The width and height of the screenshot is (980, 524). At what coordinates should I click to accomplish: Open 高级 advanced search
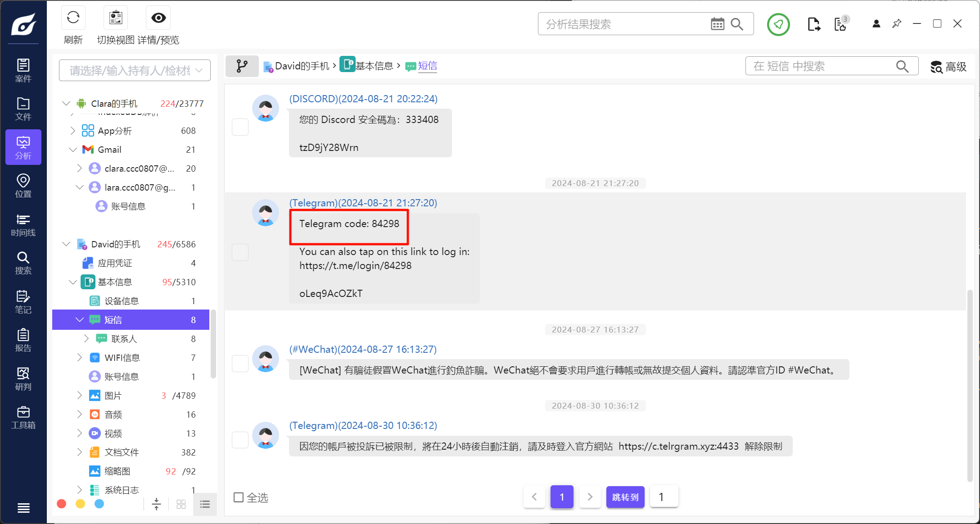tap(948, 67)
